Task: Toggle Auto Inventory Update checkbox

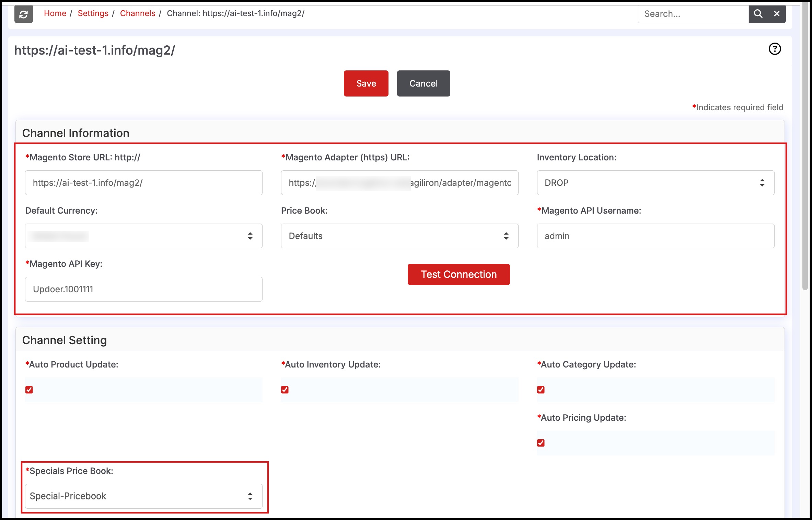Action: pyautogui.click(x=285, y=390)
